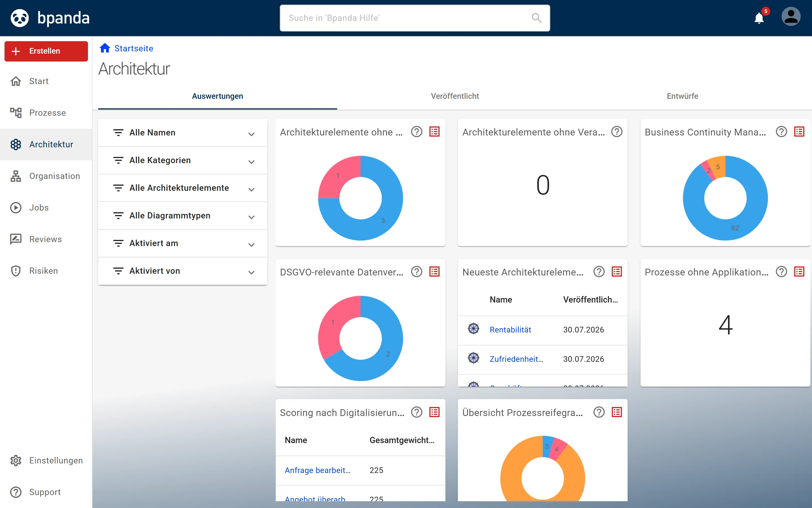Open list view of Scoring nach Digitalisierung card
812x508 pixels.
[434, 412]
